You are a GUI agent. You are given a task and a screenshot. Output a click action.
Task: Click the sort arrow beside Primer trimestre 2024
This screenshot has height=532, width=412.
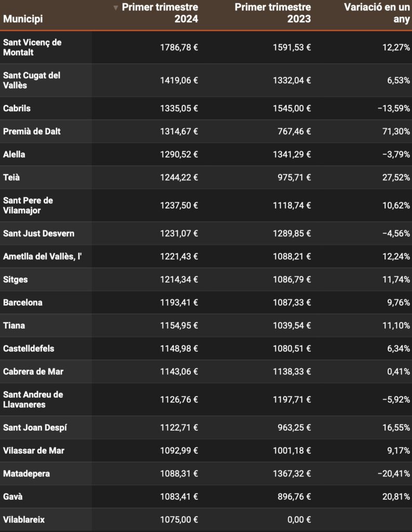116,8
